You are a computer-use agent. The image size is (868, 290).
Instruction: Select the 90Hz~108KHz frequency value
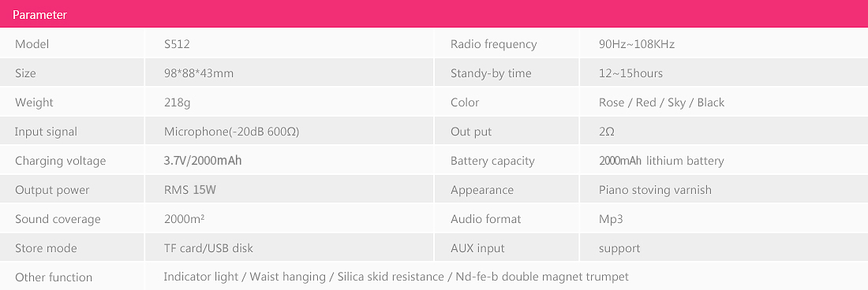(x=637, y=44)
